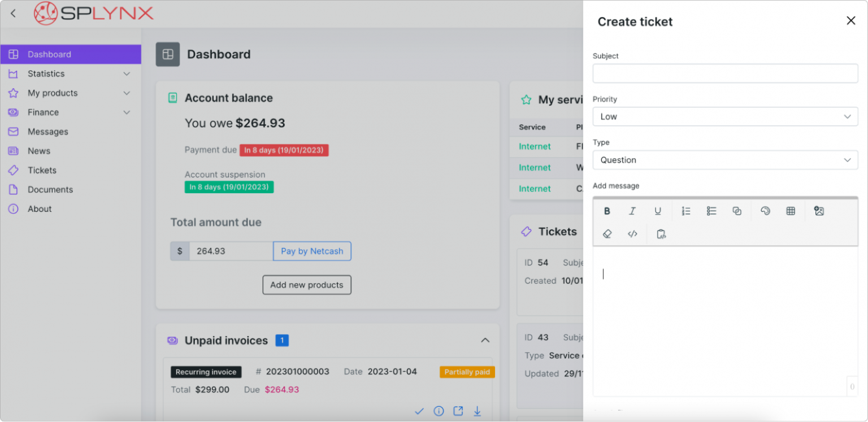Open invoice in new window icon
This screenshot has width=868, height=422.
point(458,411)
